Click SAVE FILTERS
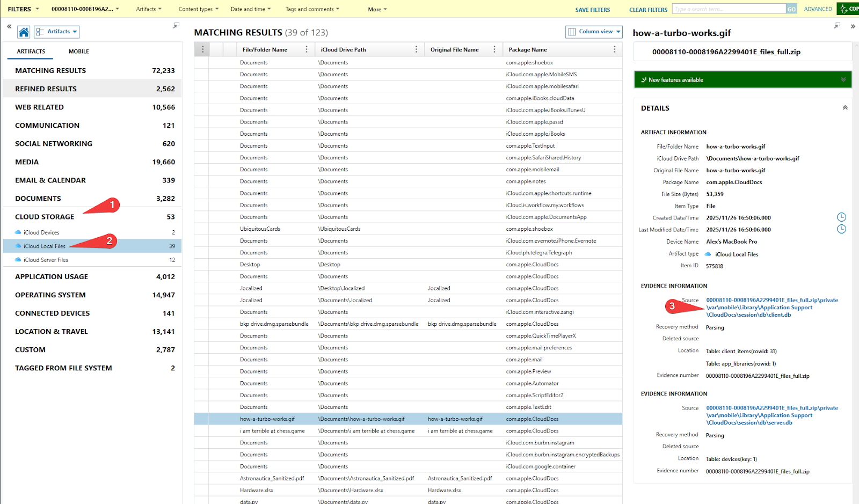 pyautogui.click(x=593, y=10)
